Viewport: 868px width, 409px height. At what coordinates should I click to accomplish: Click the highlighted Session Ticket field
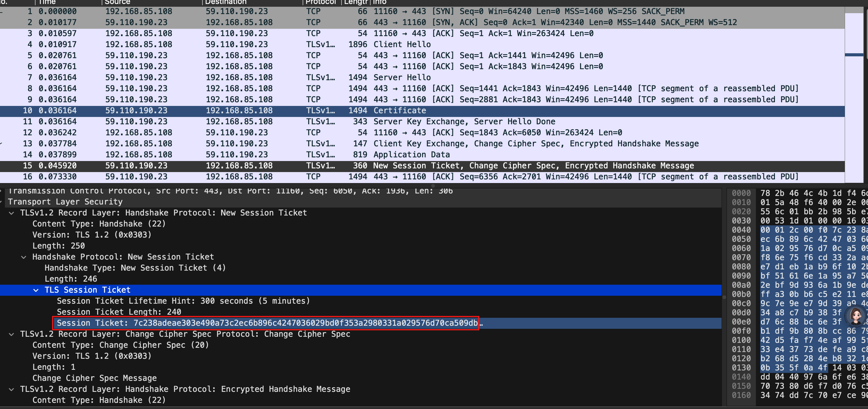266,323
